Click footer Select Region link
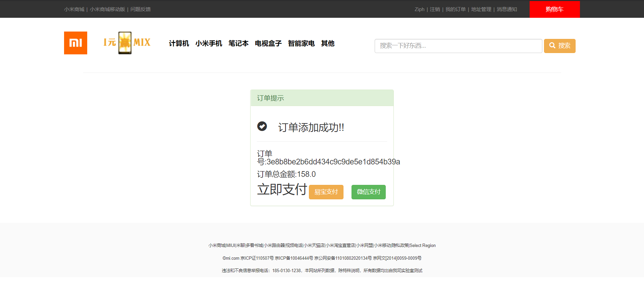 pyautogui.click(x=423, y=246)
